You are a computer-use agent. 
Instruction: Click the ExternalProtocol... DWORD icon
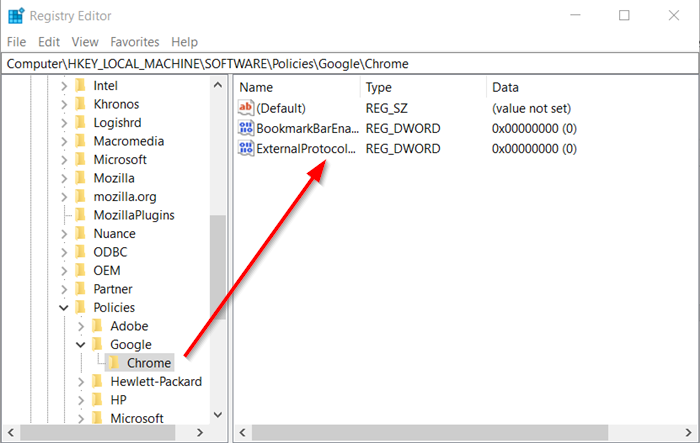point(246,148)
